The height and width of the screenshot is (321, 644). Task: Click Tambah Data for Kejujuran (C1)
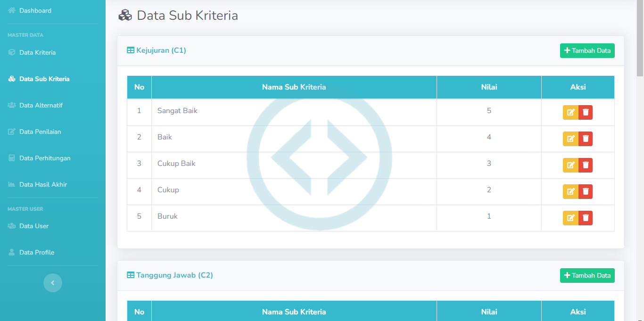click(587, 50)
